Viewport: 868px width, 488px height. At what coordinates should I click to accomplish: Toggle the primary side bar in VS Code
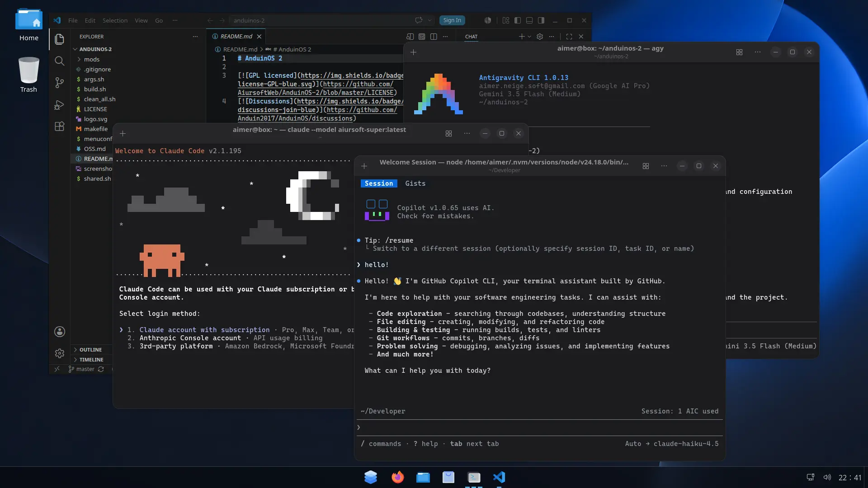(518, 20)
